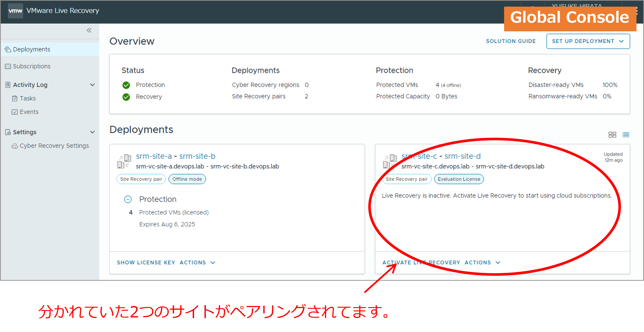Viewport: 644px width, 332px height.
Task: Open the srm-site-a link
Action: click(154, 156)
